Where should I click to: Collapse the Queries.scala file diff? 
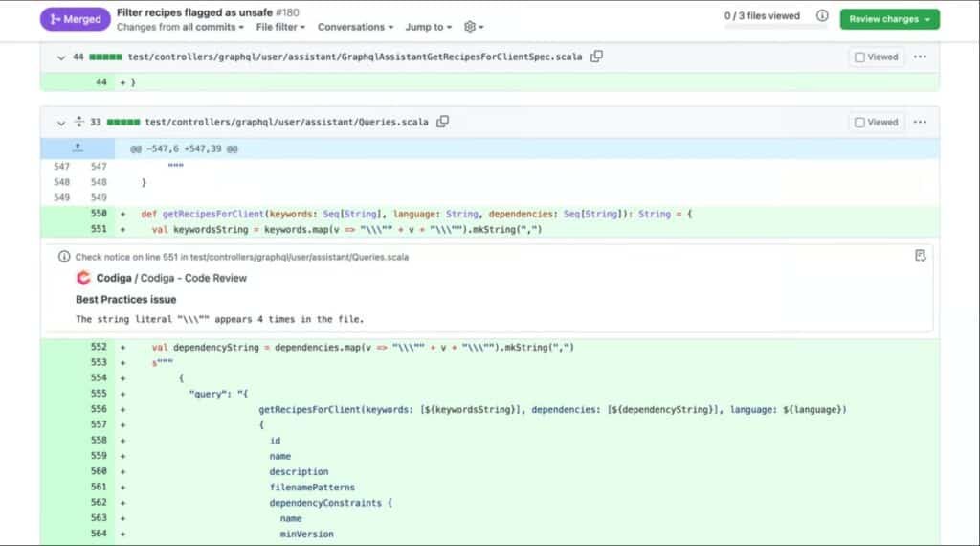[61, 122]
